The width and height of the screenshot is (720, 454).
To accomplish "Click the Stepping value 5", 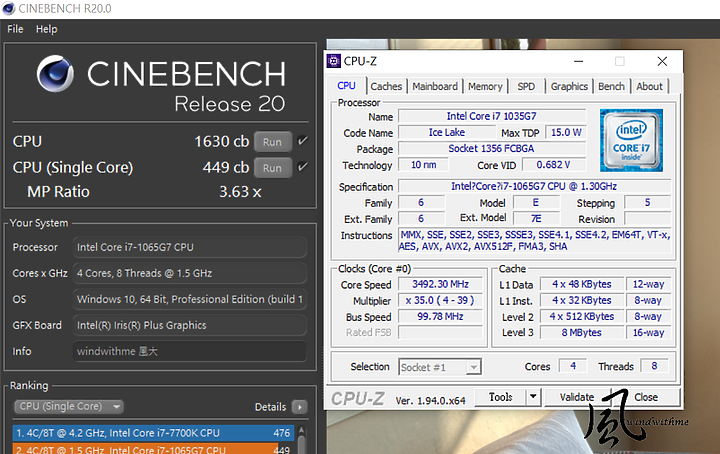I will pyautogui.click(x=648, y=202).
